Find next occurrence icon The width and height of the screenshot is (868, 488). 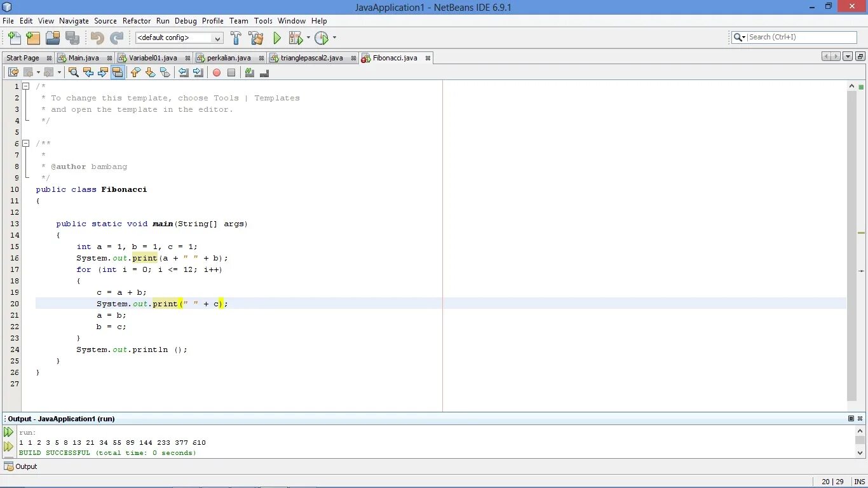103,72
